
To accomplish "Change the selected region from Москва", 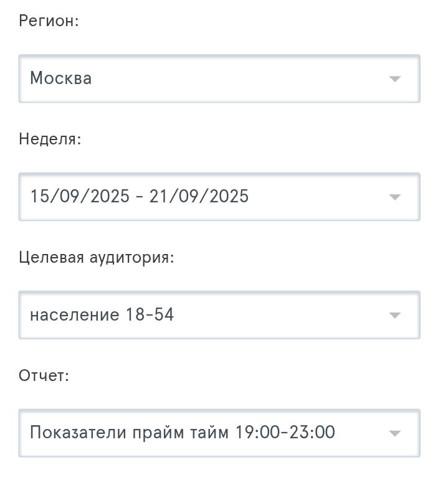I will 219,79.
